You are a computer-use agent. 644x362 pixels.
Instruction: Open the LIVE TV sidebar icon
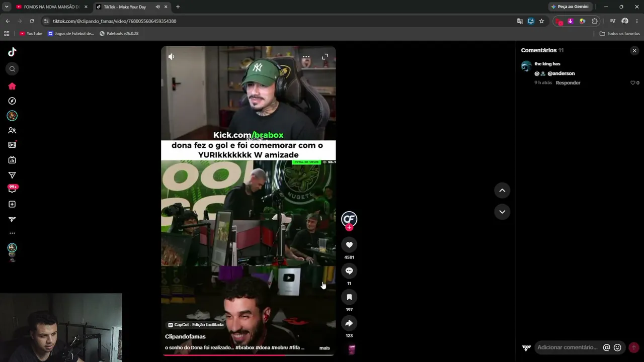point(12,160)
